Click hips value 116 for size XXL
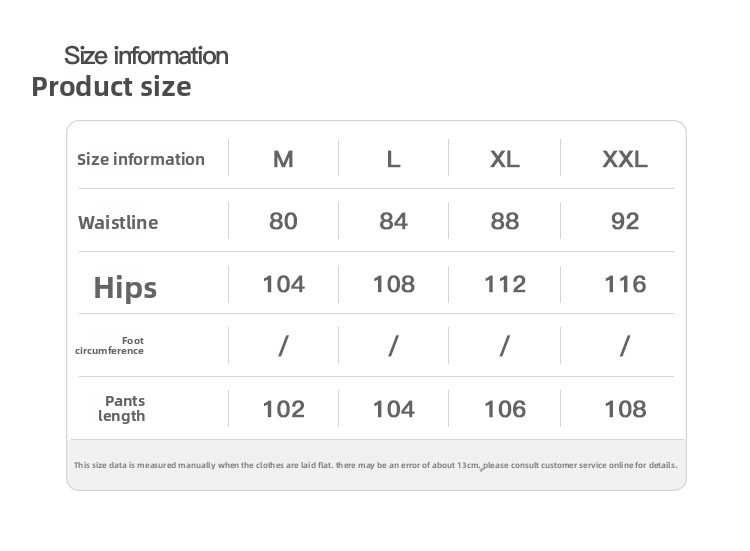Viewport: 750px width, 551px height. (625, 284)
